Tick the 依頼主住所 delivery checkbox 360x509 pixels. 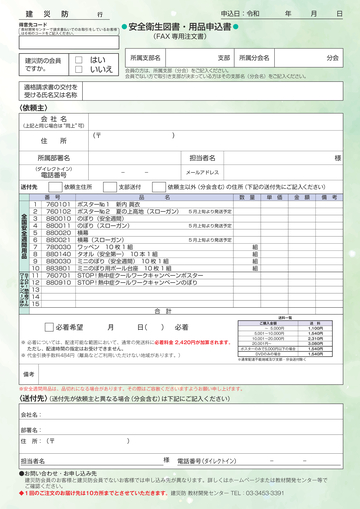coord(55,187)
